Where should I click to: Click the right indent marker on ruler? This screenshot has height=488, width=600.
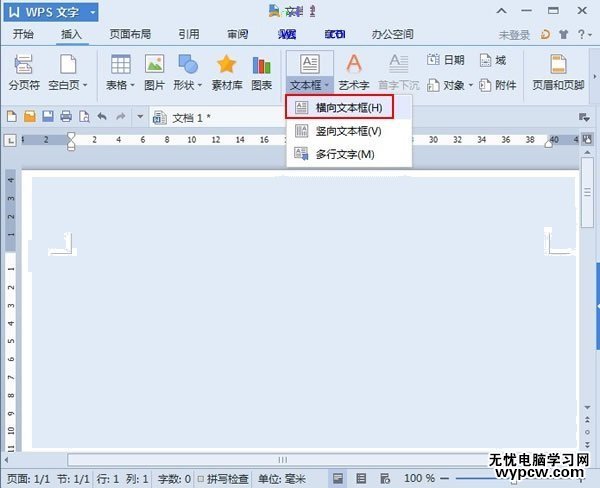coord(549,143)
